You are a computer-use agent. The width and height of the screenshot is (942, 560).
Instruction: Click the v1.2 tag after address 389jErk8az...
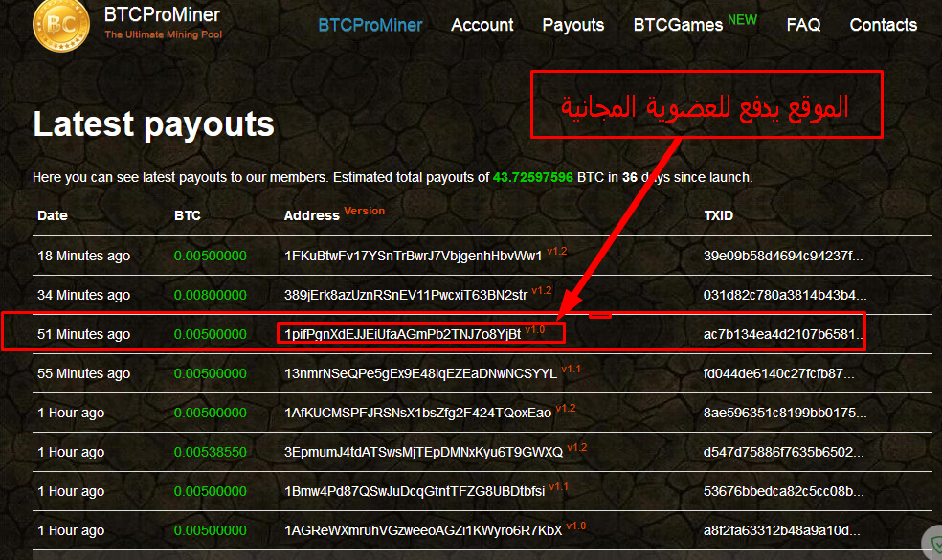click(542, 290)
